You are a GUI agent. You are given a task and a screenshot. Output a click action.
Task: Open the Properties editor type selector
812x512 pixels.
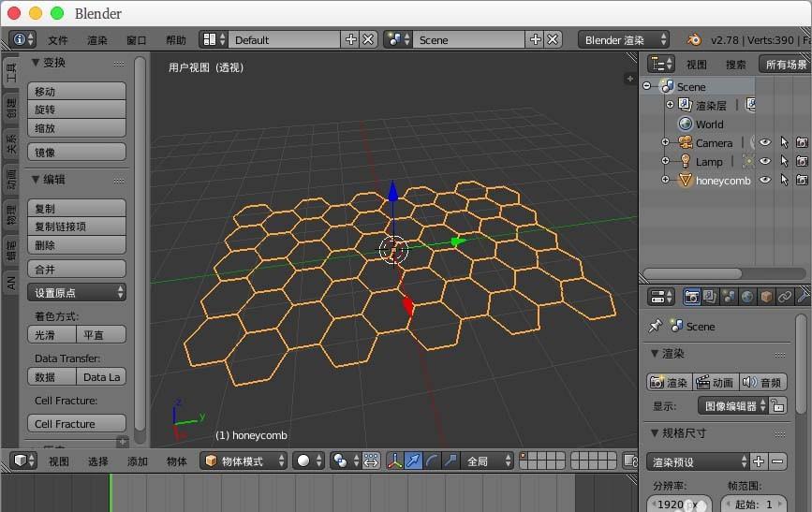tap(661, 297)
